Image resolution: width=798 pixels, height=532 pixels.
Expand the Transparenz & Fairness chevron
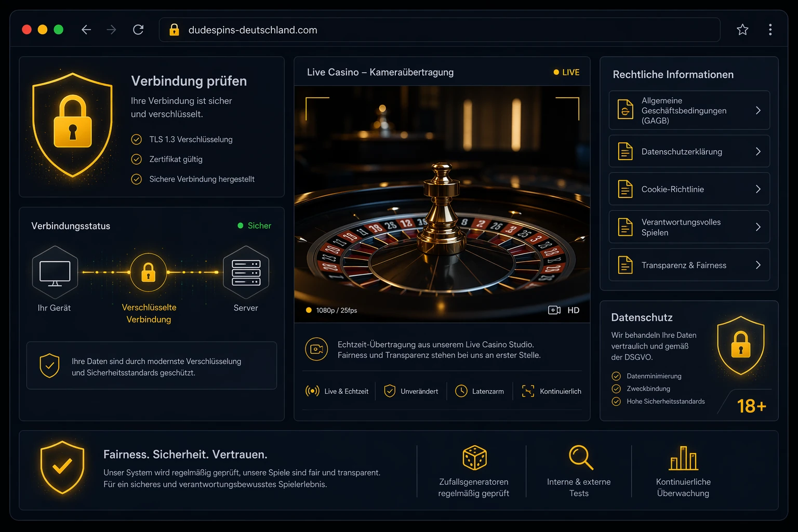(x=758, y=265)
